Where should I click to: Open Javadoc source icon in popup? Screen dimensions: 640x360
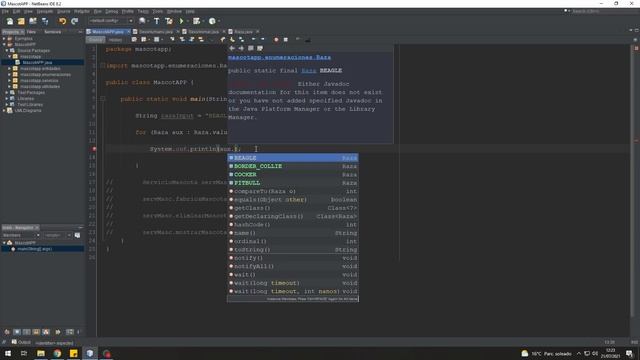coord(260,48)
